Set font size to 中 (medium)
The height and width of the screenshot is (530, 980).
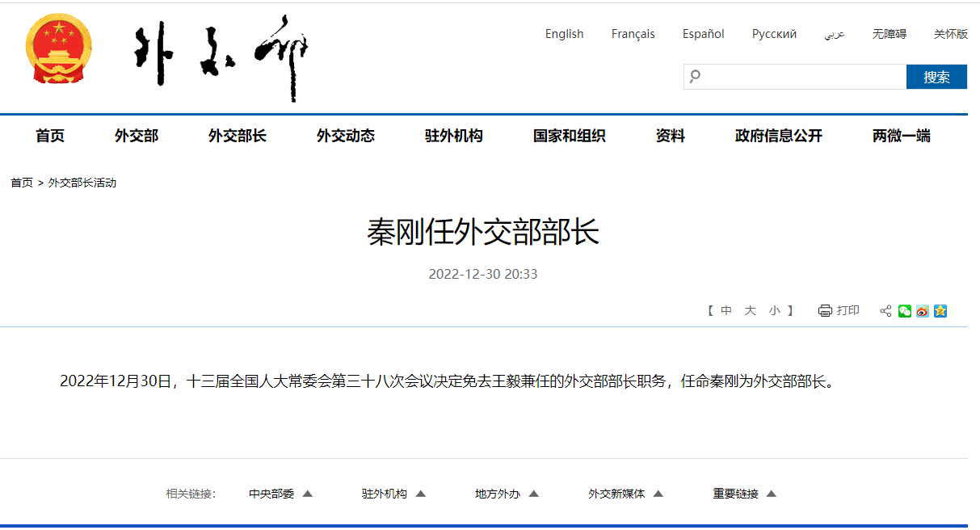726,311
